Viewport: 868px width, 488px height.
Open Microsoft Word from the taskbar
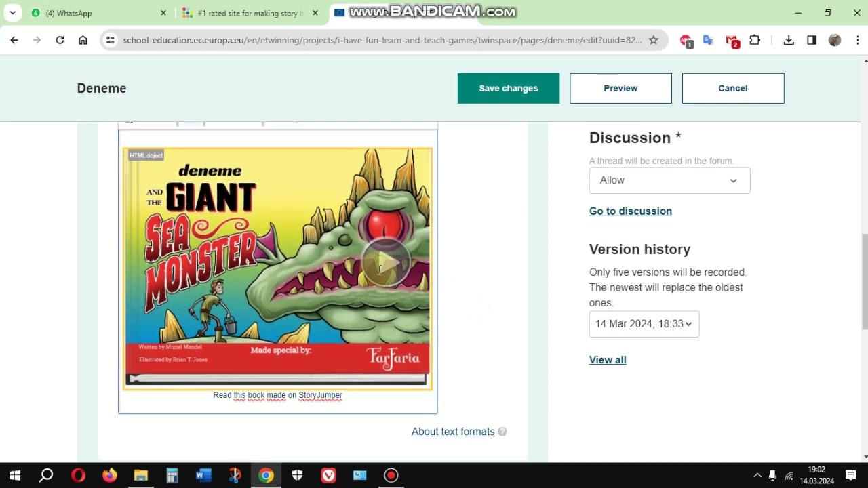point(203,475)
